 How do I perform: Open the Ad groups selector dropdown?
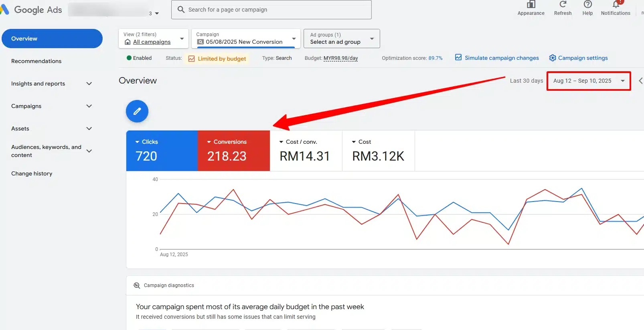pyautogui.click(x=341, y=39)
